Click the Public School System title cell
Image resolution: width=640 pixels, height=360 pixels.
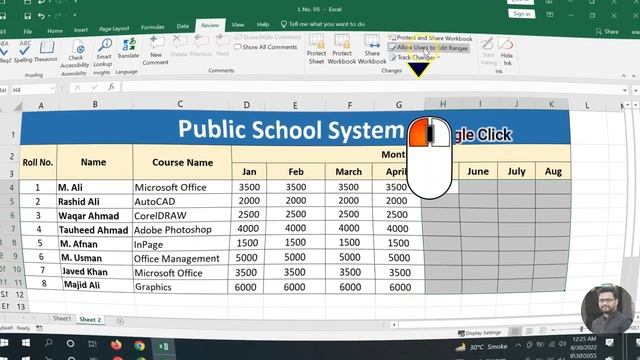[295, 128]
